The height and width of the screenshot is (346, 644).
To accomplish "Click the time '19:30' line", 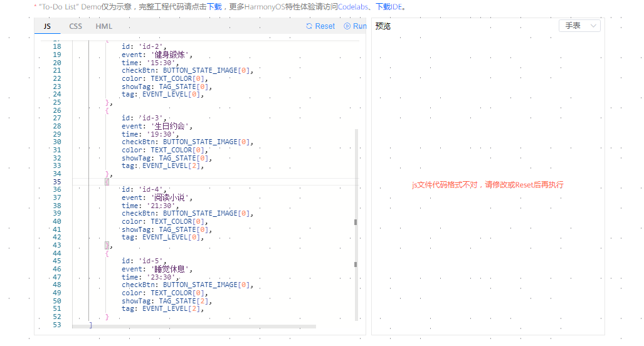I will (150, 134).
